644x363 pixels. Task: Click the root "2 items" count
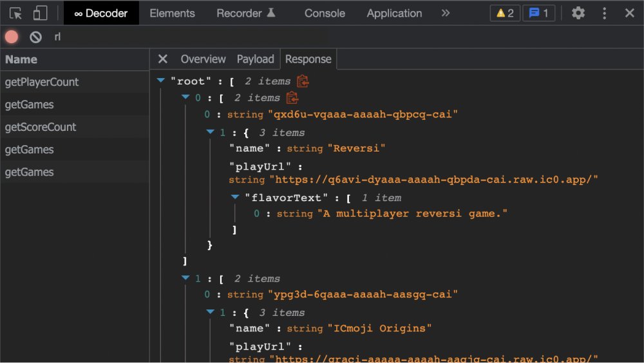point(268,81)
